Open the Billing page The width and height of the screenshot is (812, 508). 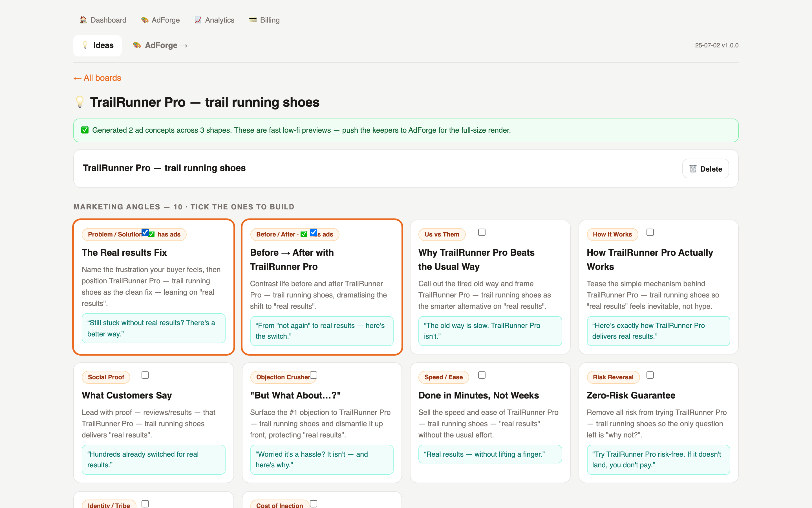pos(264,20)
